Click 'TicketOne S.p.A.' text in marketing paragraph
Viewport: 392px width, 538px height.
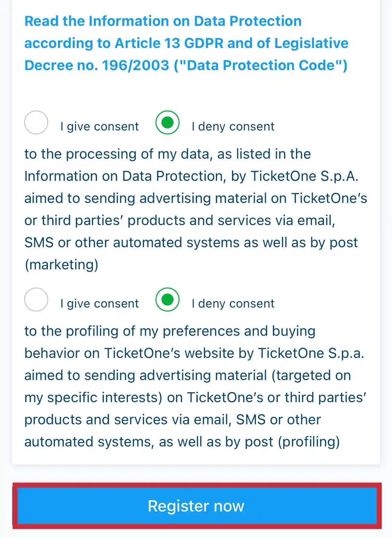coord(304,176)
